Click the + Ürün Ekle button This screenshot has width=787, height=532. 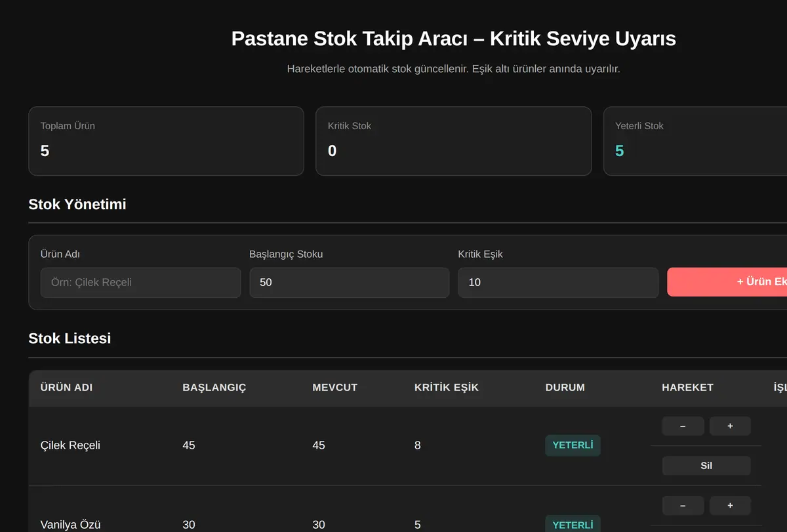(727, 282)
